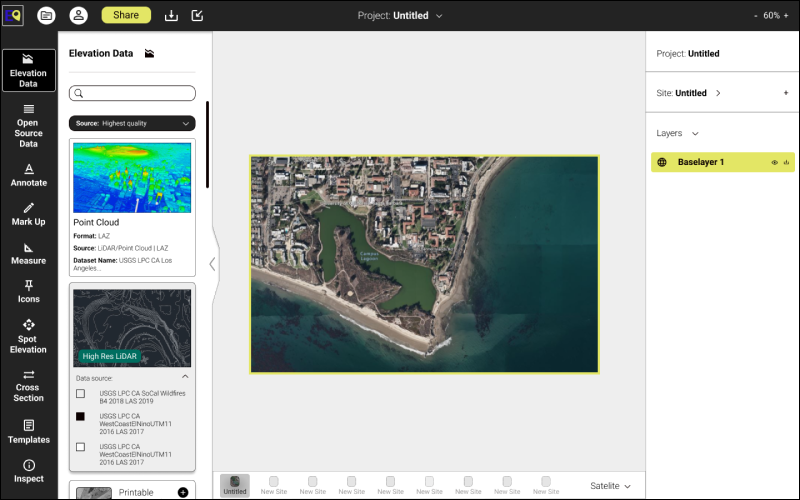Viewport: 800px width, 500px height.
Task: Select the Mark Up tool
Action: point(29,215)
